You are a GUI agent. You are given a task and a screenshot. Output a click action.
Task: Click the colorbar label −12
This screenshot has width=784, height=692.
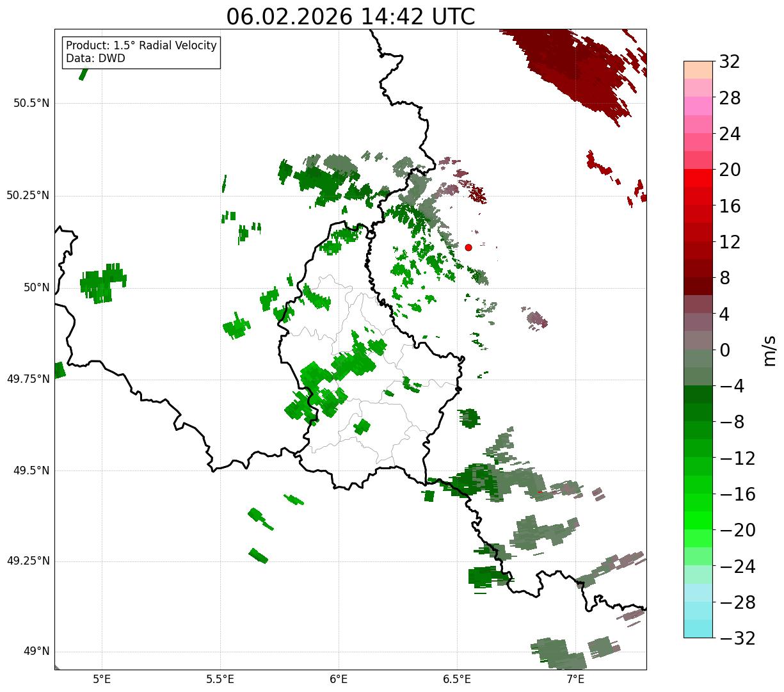coord(737,458)
